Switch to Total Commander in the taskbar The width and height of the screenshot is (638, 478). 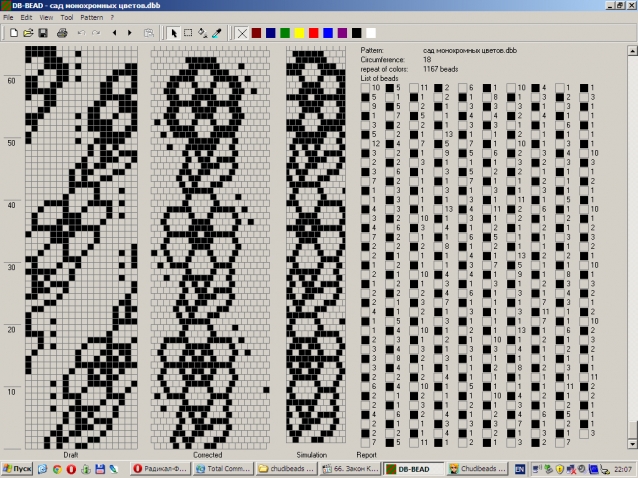223,469
